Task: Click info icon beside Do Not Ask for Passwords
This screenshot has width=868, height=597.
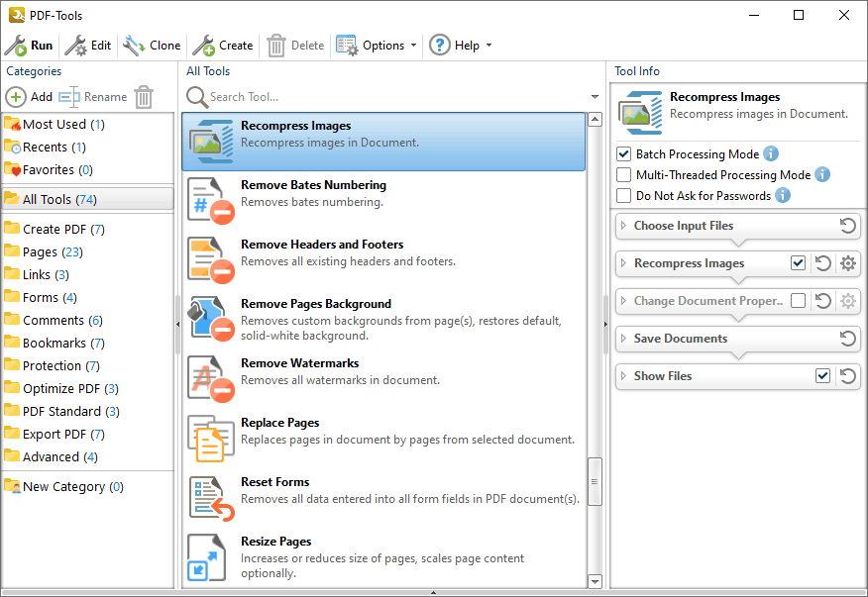Action: pyautogui.click(x=782, y=195)
